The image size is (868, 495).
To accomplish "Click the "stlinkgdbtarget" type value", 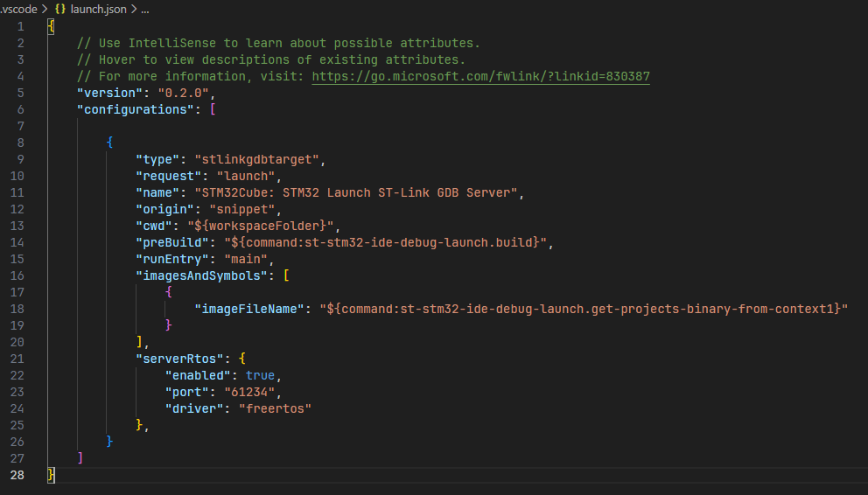I will 260,159.
